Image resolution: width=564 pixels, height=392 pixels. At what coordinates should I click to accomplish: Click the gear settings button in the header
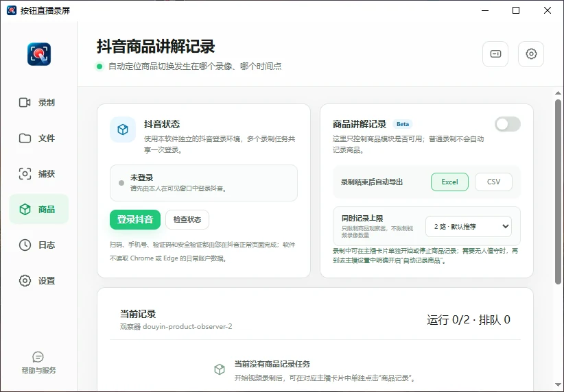[x=531, y=54]
